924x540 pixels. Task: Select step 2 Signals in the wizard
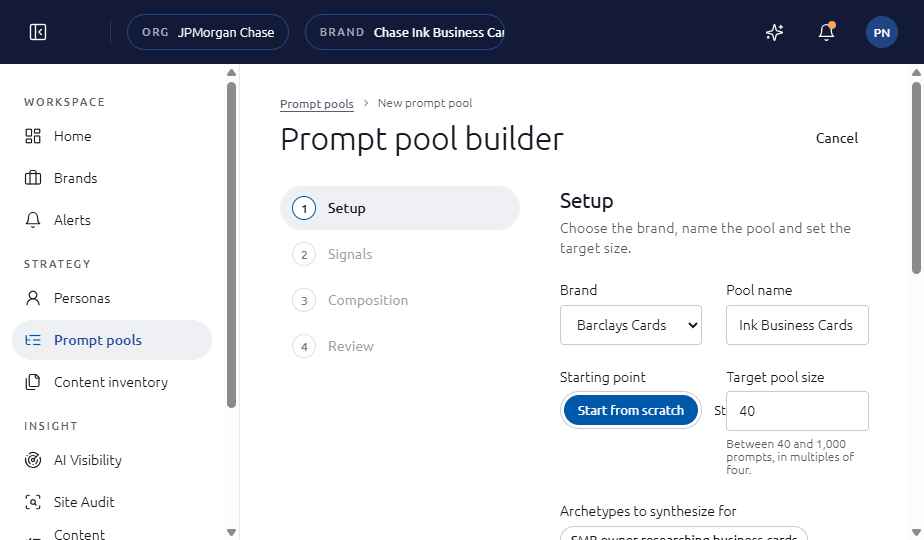point(400,254)
